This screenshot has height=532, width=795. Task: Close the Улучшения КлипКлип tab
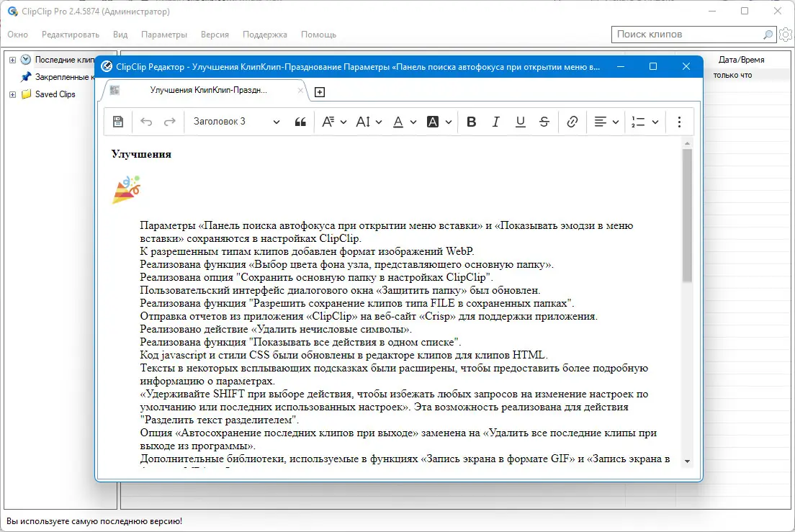pyautogui.click(x=300, y=90)
